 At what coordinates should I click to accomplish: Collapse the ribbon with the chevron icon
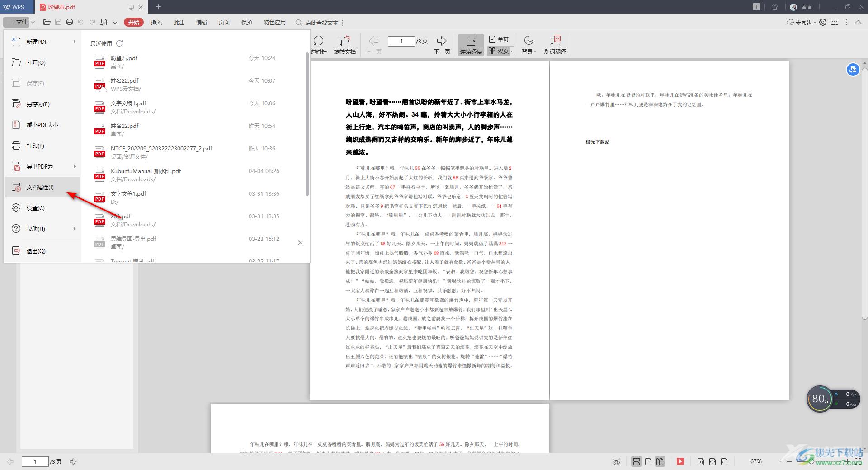pyautogui.click(x=858, y=22)
